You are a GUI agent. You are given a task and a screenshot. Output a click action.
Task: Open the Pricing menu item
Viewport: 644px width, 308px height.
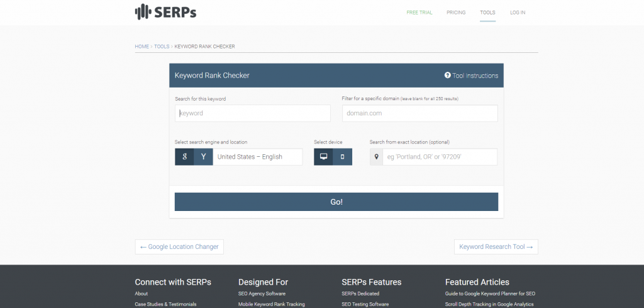point(456,13)
